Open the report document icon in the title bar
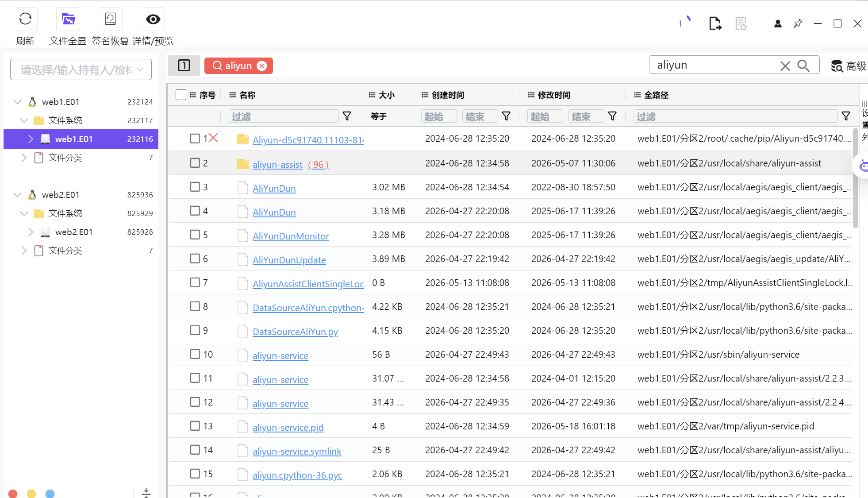This screenshot has width=868, height=498. tap(741, 23)
